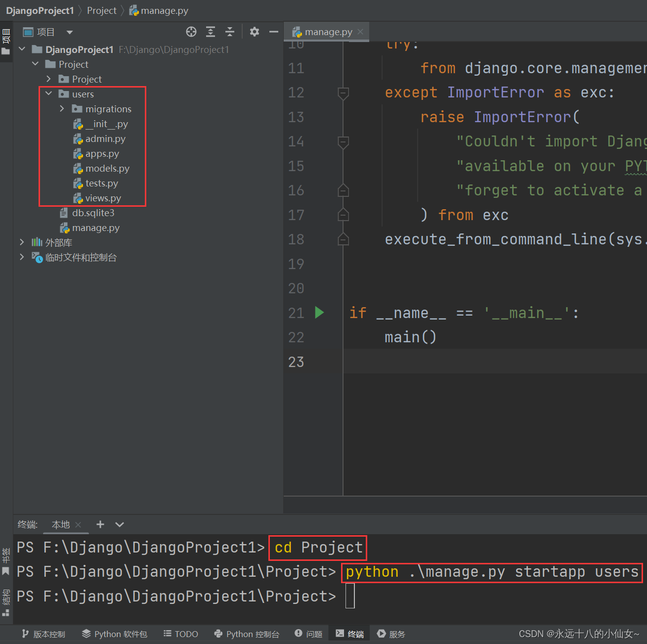Image resolution: width=647 pixels, height=644 pixels.
Task: Click the green run gutter arrow on line 21
Action: pyautogui.click(x=319, y=313)
